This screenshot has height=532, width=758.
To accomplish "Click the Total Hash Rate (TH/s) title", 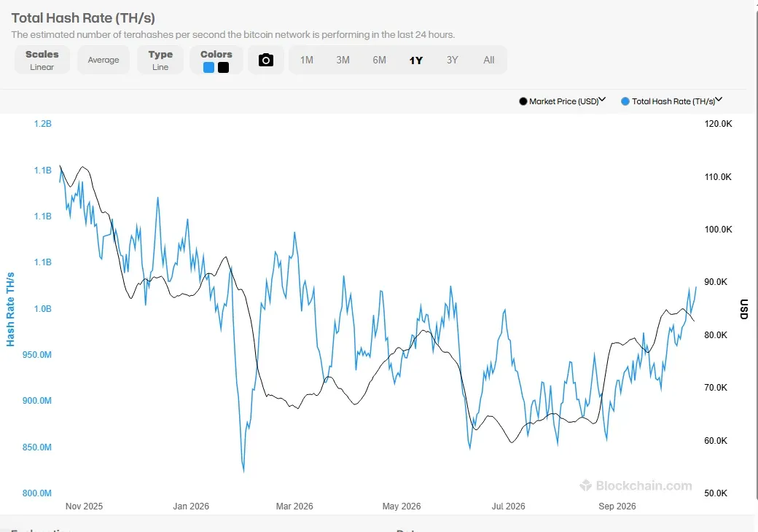I will click(x=83, y=18).
